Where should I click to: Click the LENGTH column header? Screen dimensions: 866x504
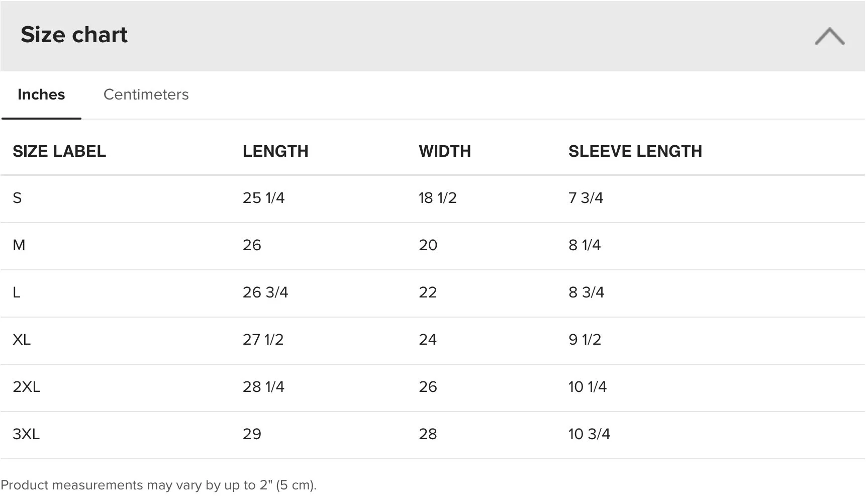[x=275, y=151]
